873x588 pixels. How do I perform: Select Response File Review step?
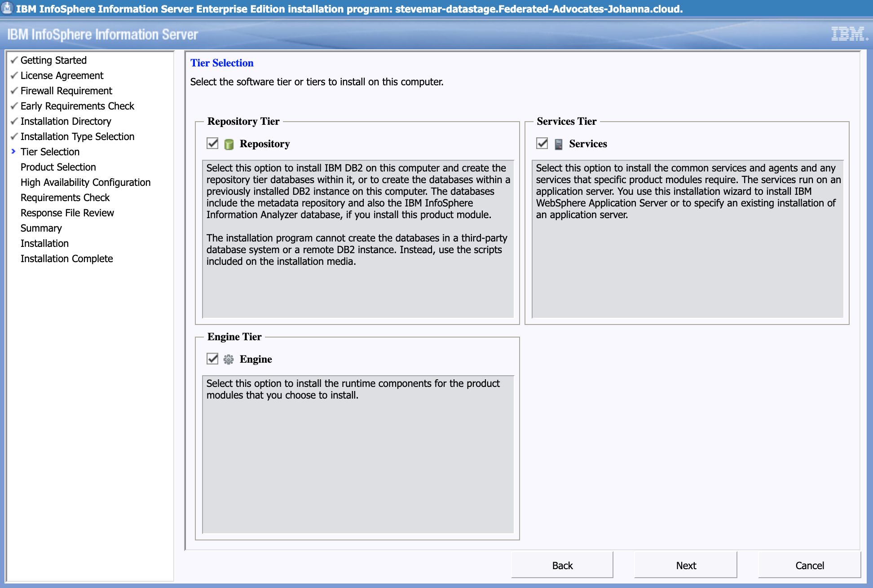(x=67, y=213)
